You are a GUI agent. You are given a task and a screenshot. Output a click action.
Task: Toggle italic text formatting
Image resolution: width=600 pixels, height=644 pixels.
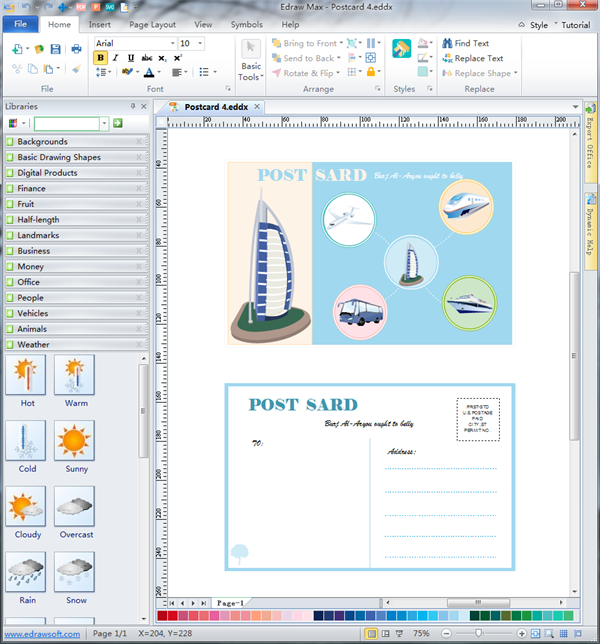(116, 58)
